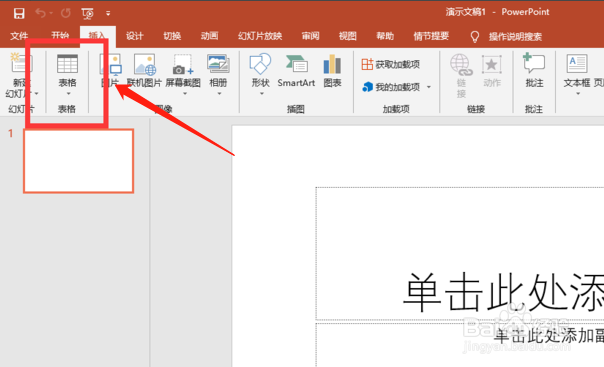604x367 pixels.
Task: Redo the last action
Action: click(x=66, y=13)
